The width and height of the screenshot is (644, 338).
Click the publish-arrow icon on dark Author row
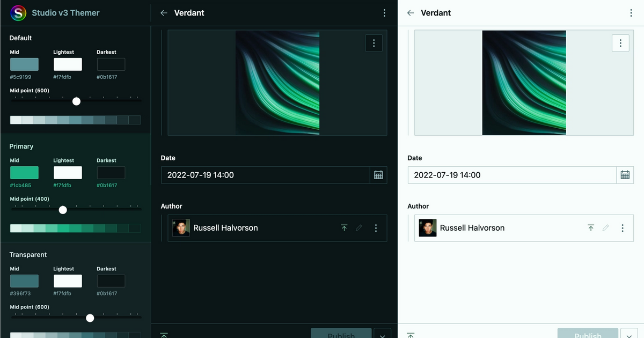pyautogui.click(x=345, y=228)
